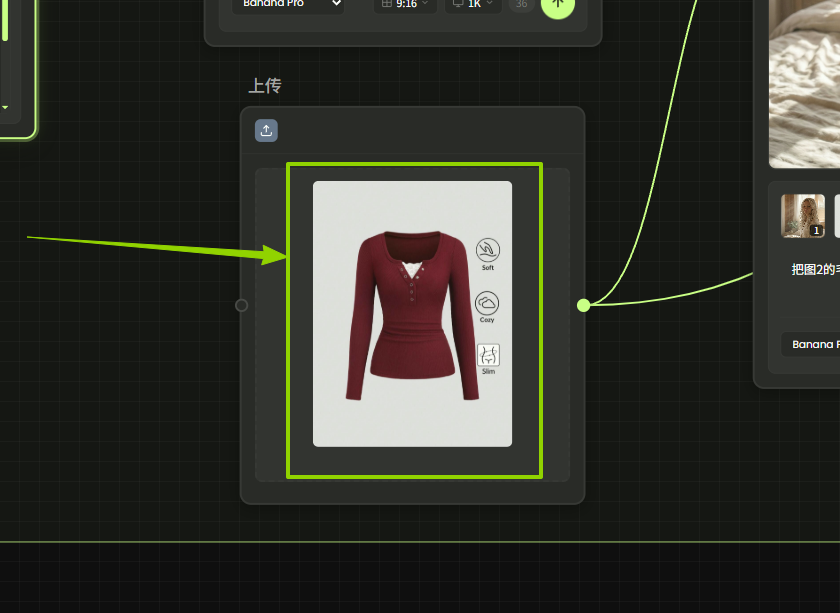The image size is (840, 613).
Task: Click the large bedroom preview image
Action: click(x=805, y=80)
